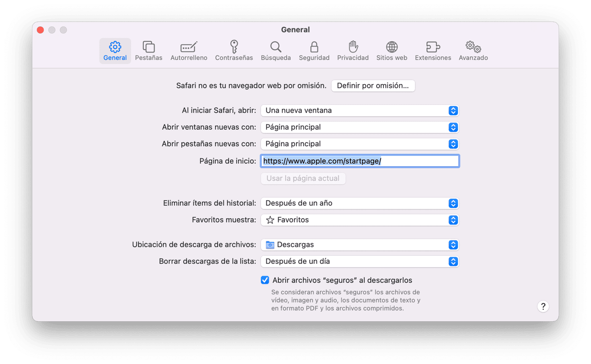Click Usar la página actual button
The width and height of the screenshot is (591, 364).
[303, 178]
